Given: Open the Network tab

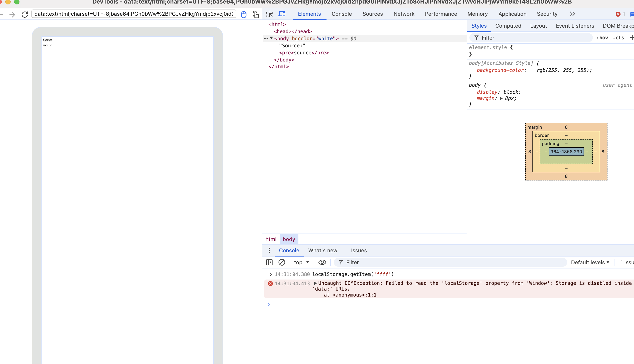Looking at the screenshot, I should click(x=404, y=14).
